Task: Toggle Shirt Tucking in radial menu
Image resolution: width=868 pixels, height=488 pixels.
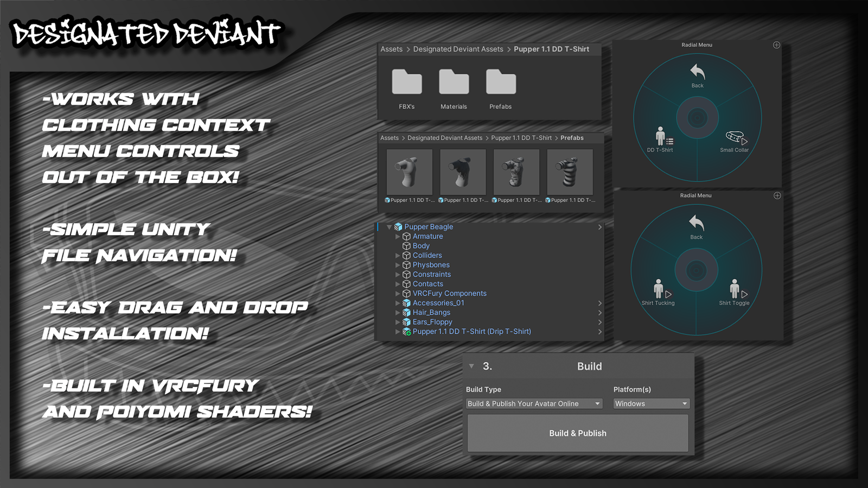Action: 659,290
